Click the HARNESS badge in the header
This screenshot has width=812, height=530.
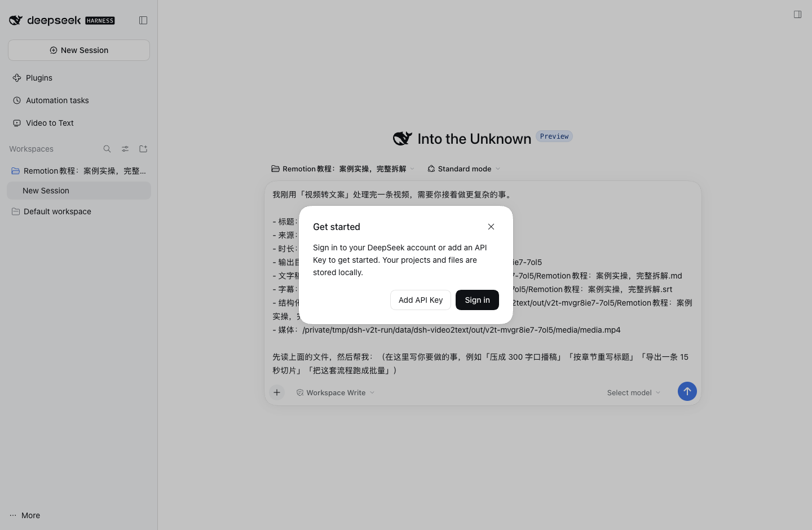click(x=100, y=21)
